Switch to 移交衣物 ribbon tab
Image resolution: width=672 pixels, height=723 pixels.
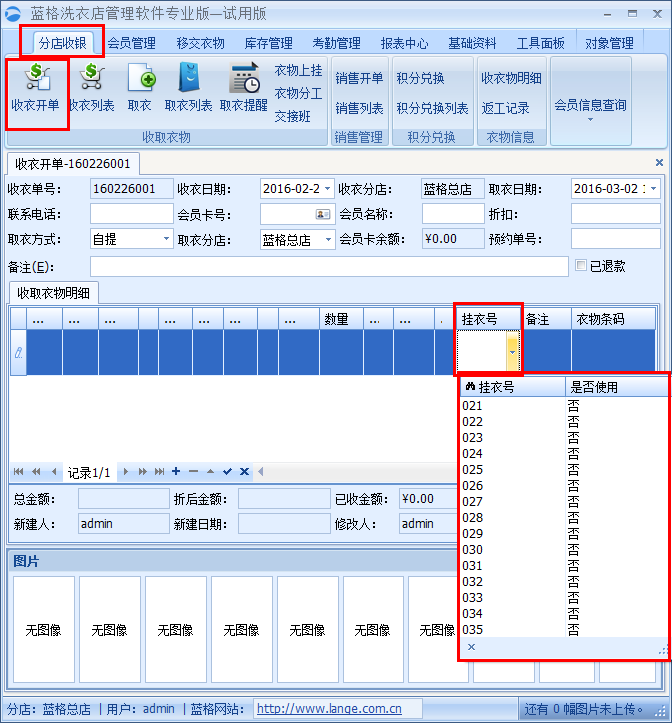[200, 43]
